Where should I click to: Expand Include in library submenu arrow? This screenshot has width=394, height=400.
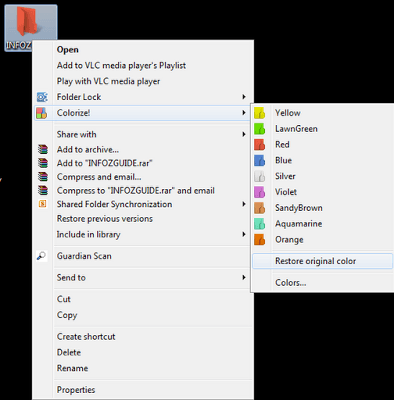[244, 234]
